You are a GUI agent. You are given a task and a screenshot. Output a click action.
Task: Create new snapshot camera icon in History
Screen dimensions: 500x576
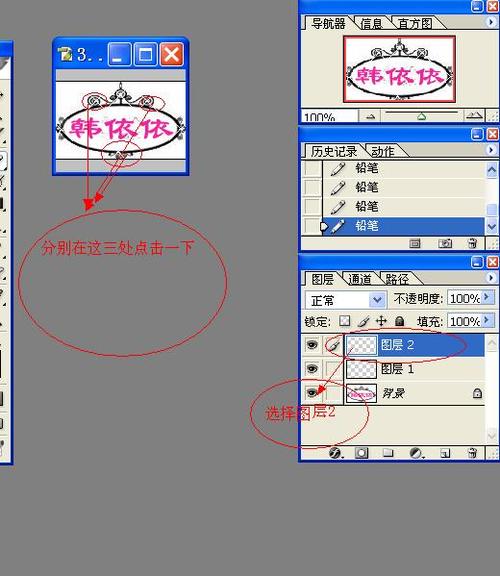(x=445, y=243)
